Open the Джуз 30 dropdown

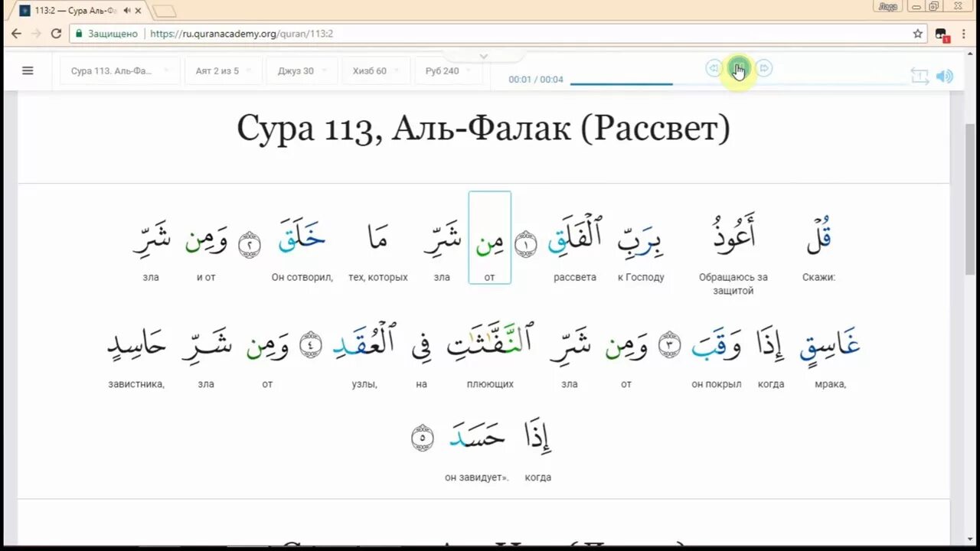[302, 70]
